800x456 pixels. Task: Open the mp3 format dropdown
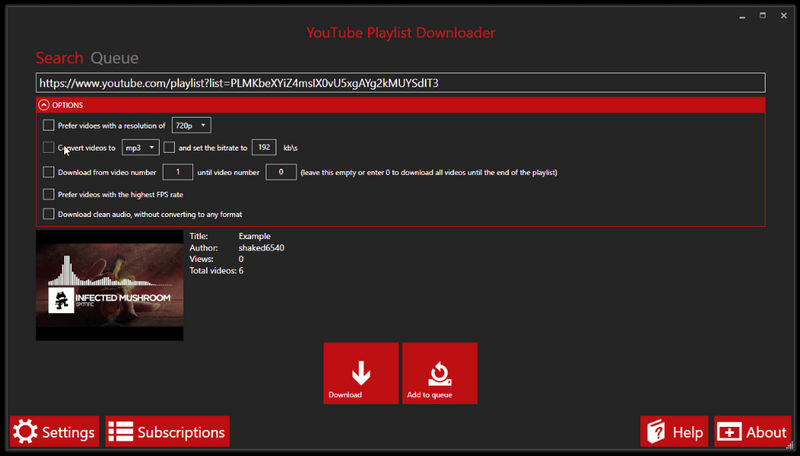(140, 147)
